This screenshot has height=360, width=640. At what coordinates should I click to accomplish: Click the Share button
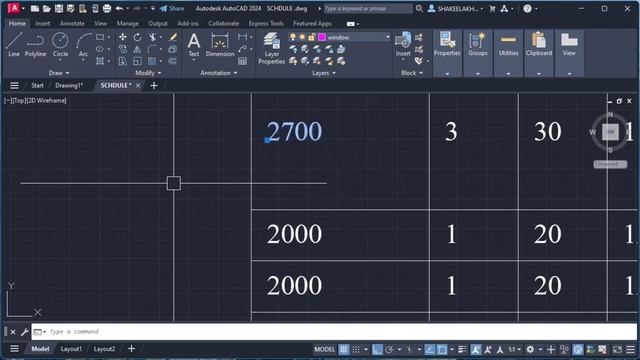(172, 9)
